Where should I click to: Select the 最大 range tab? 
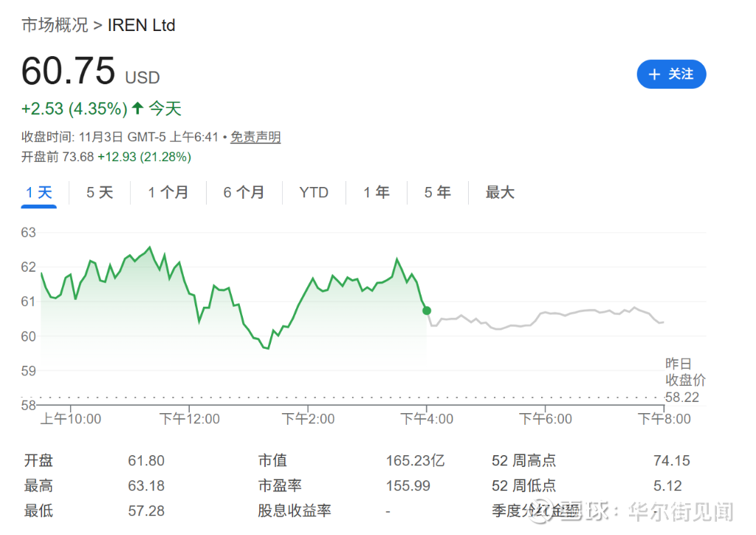point(500,192)
